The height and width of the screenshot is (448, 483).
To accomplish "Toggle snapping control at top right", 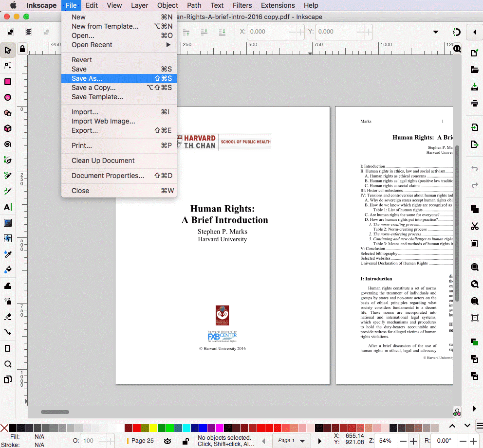I will click(457, 32).
